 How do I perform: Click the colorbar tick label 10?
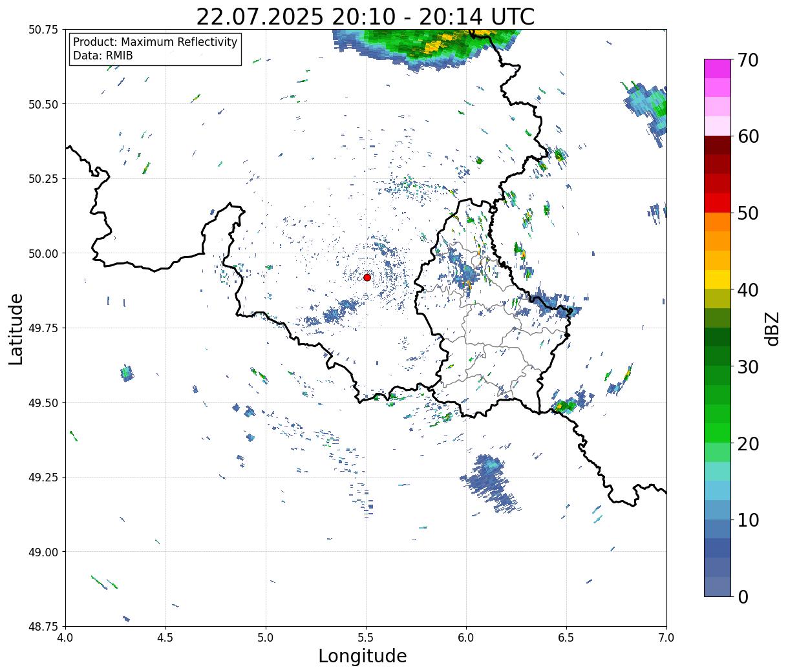(x=747, y=520)
